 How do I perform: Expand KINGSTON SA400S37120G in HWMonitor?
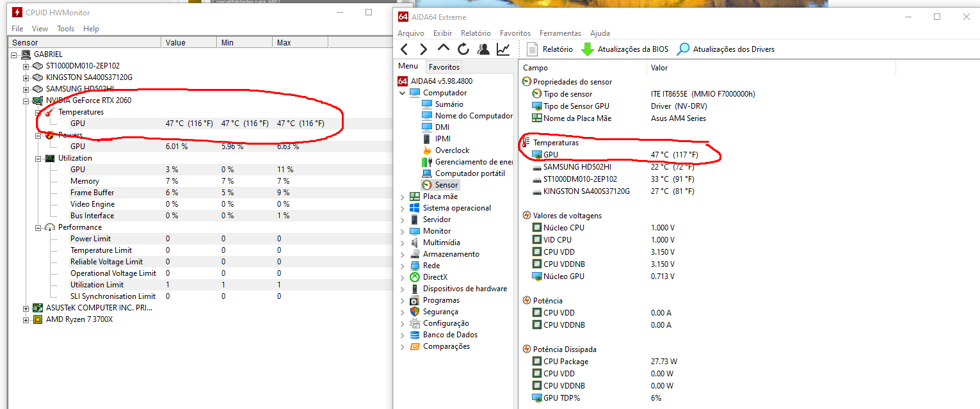[26, 77]
